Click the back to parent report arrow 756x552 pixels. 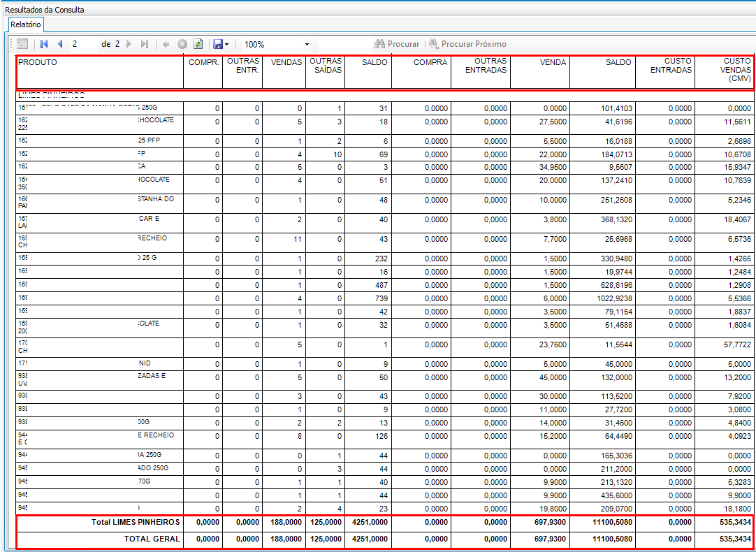click(166, 44)
